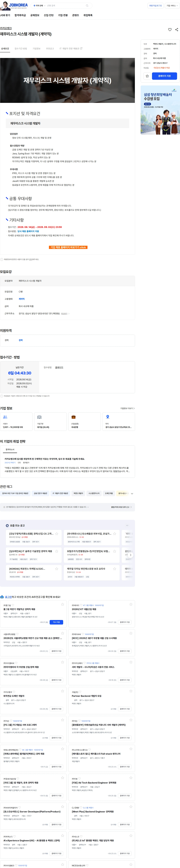180x868 pixels.
Task: Select the 상세요강 tab
Action: [5, 49]
